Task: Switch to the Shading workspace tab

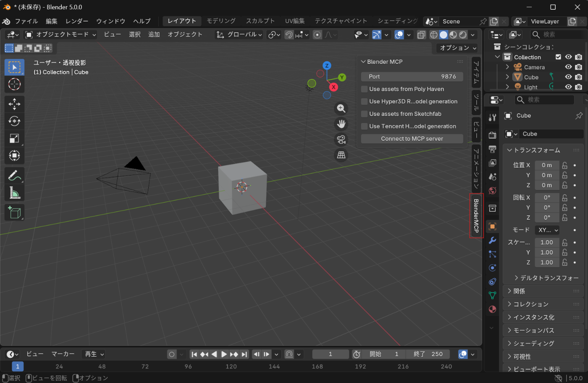Action: (396, 21)
